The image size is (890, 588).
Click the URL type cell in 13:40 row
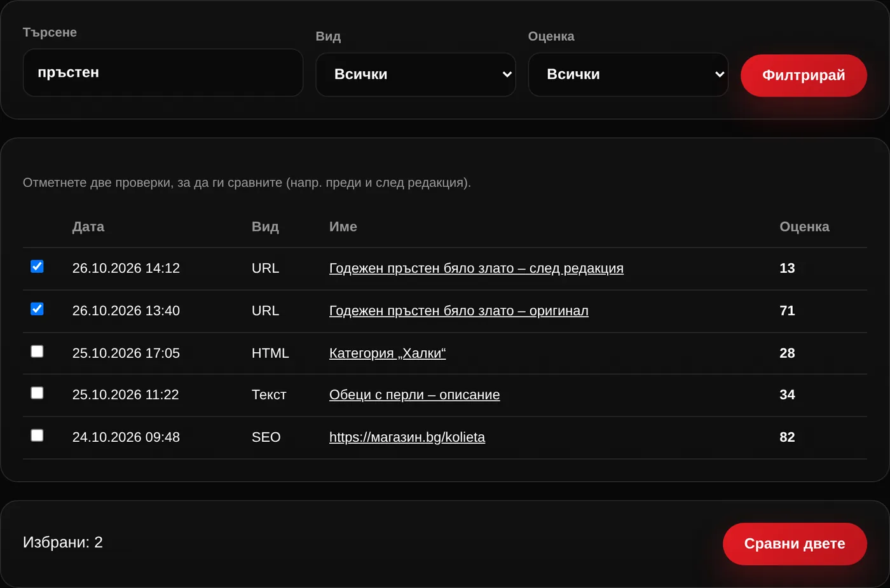pyautogui.click(x=265, y=311)
